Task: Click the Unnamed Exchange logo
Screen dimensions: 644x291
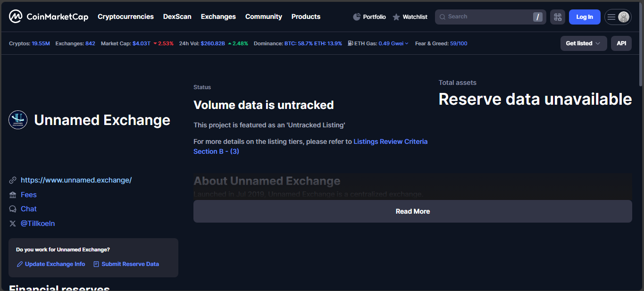Action: coord(18,120)
